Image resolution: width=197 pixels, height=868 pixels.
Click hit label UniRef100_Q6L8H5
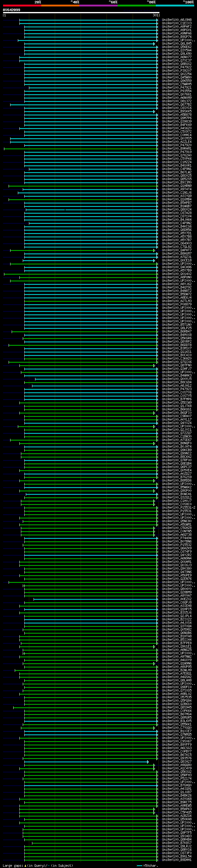(177, 43)
